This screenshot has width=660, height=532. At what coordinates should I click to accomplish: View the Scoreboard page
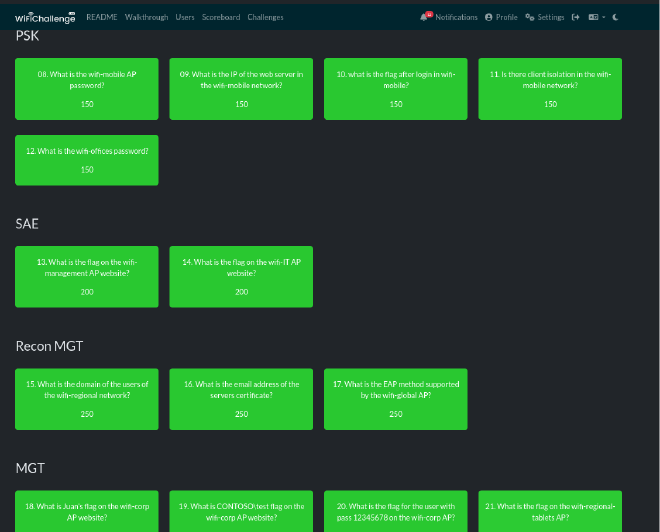click(221, 17)
